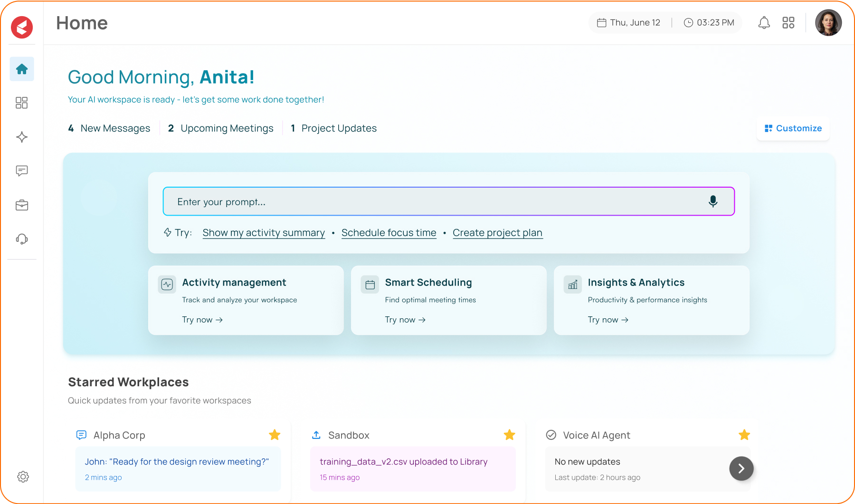Click the Starred Workplaces heading
Screen dimensions: 855x504
pos(128,382)
